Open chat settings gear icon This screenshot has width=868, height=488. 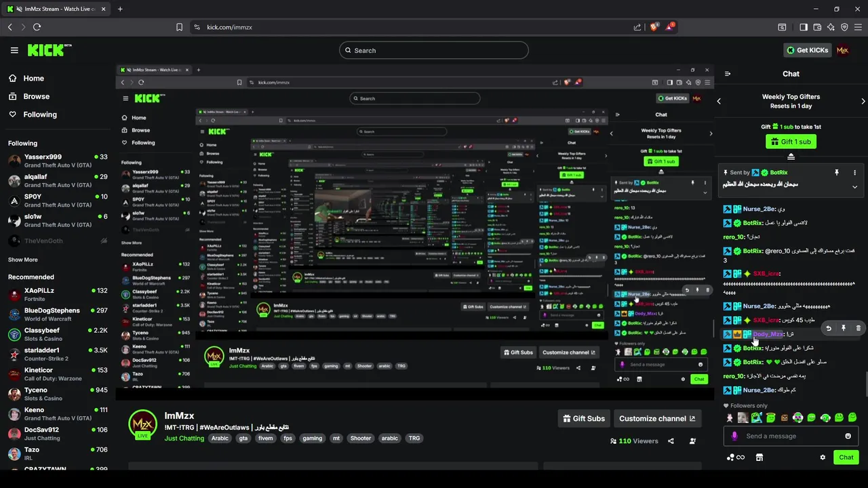coord(823,457)
